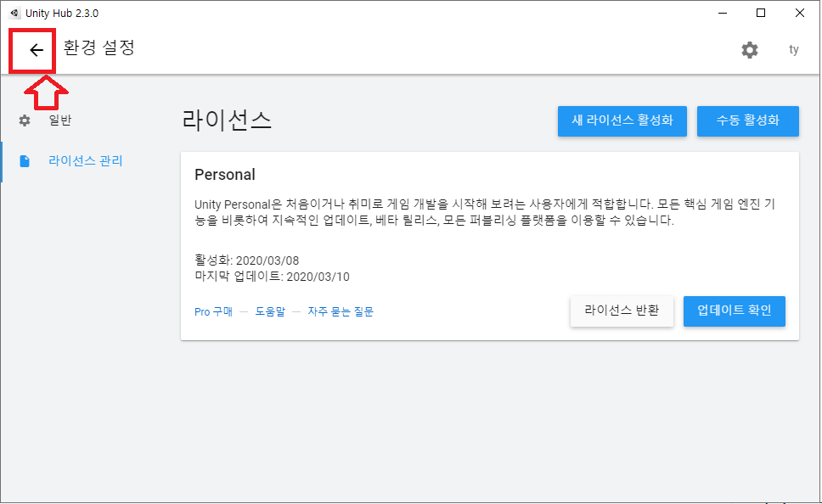
Task: Select the 라이선스 관리 tab
Action: (86, 161)
